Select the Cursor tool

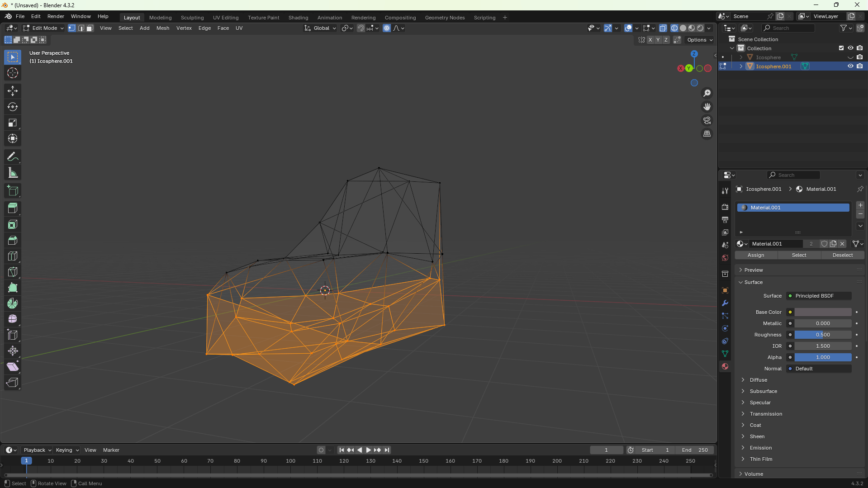13,73
